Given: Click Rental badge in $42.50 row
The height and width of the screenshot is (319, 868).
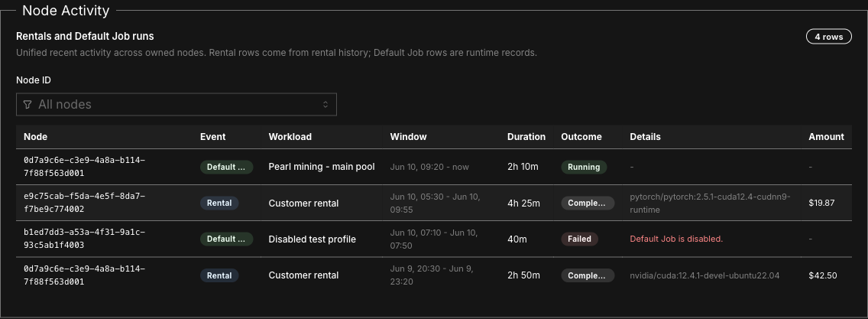Looking at the screenshot, I should tap(219, 275).
